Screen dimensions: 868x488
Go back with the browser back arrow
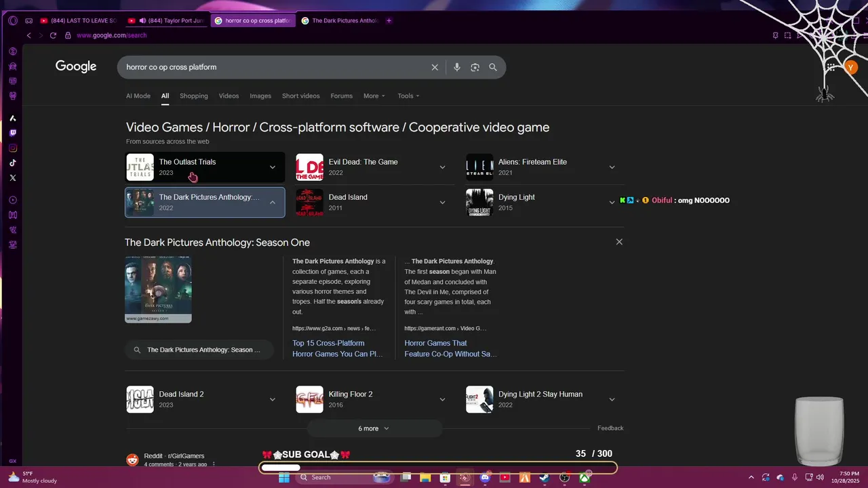point(28,35)
